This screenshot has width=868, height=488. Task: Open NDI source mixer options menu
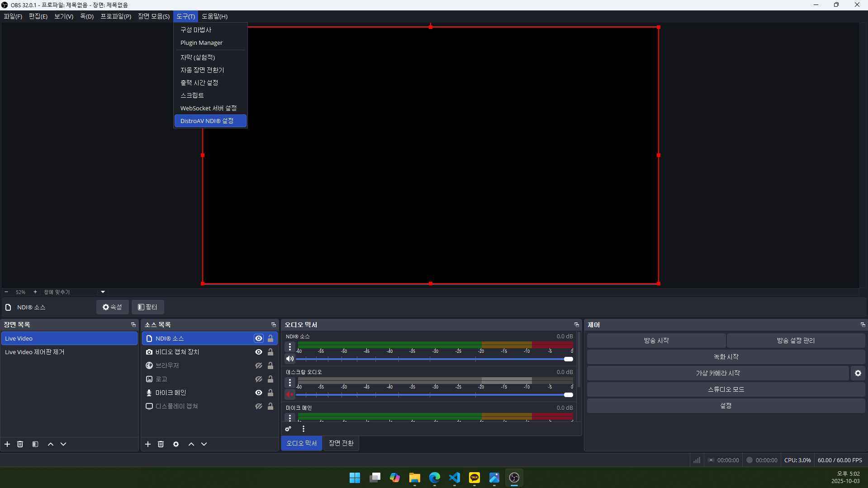click(290, 347)
